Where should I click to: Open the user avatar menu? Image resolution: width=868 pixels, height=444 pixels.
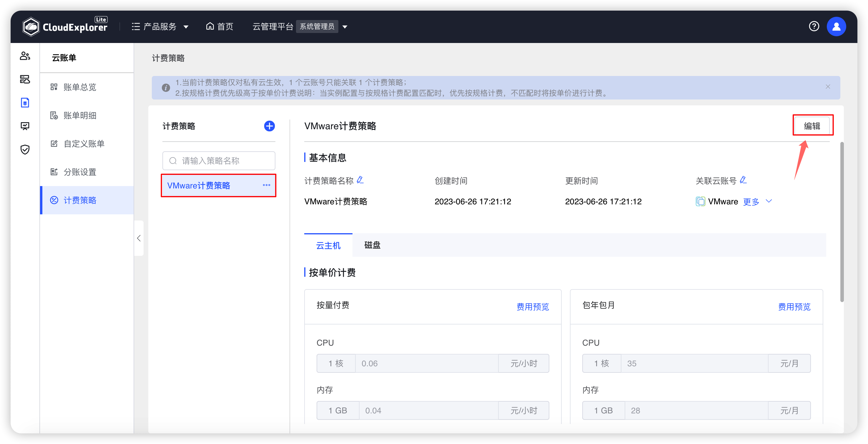836,26
